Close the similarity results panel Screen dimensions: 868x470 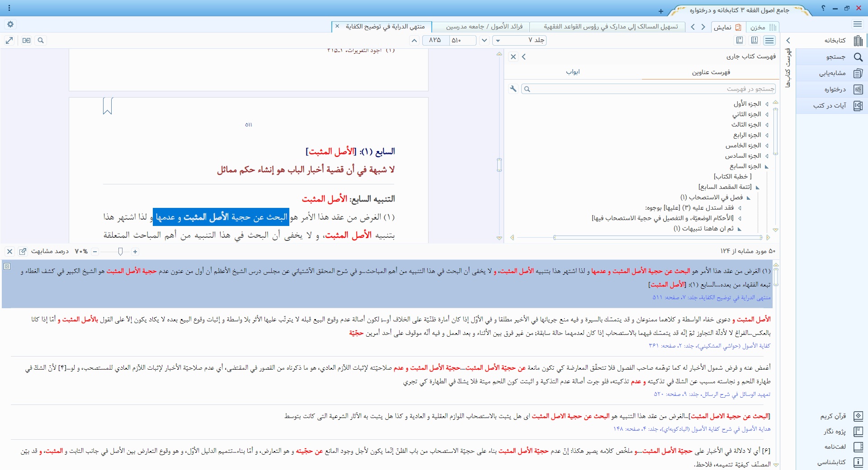click(9, 251)
